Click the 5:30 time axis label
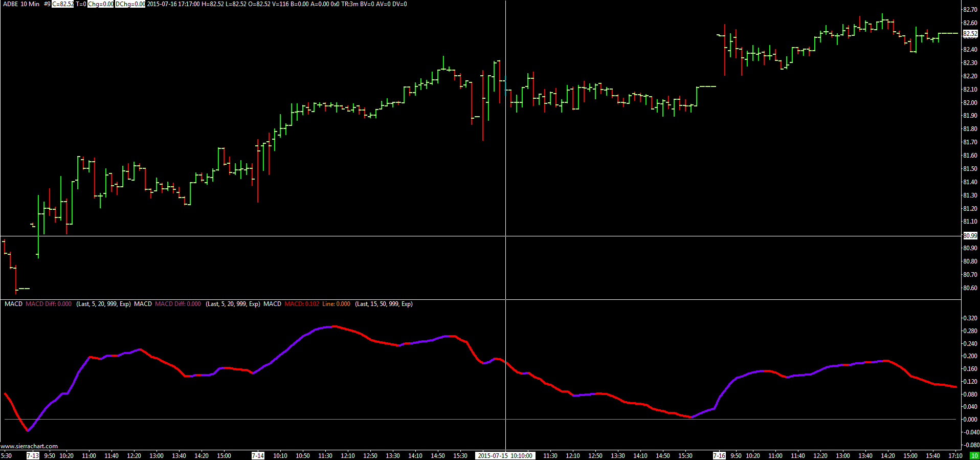980x460 pixels. coord(6,455)
